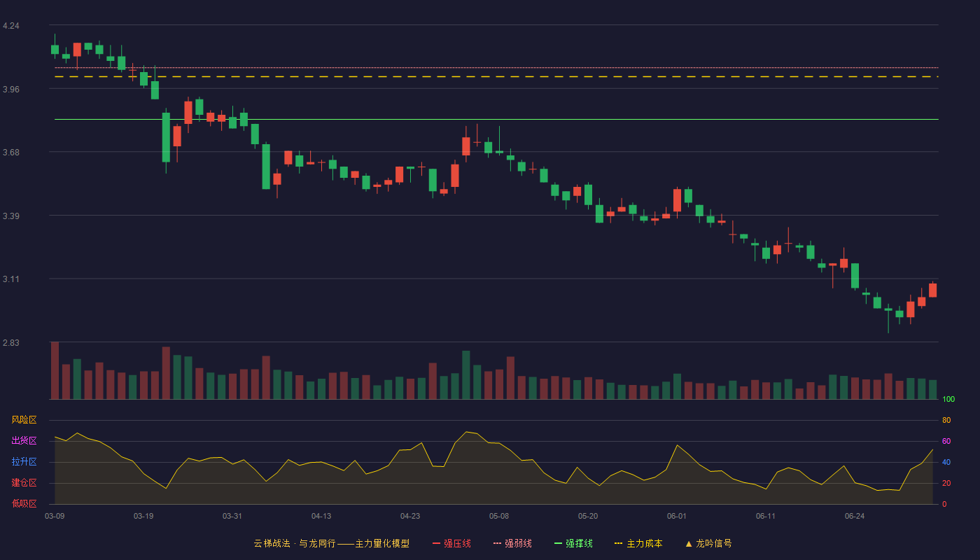Click the 3.68 price axis label
This screenshot has height=560, width=980.
pos(11,153)
